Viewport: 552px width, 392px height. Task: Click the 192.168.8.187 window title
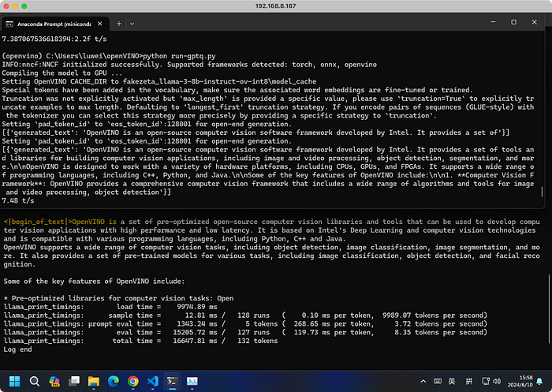(x=276, y=6)
